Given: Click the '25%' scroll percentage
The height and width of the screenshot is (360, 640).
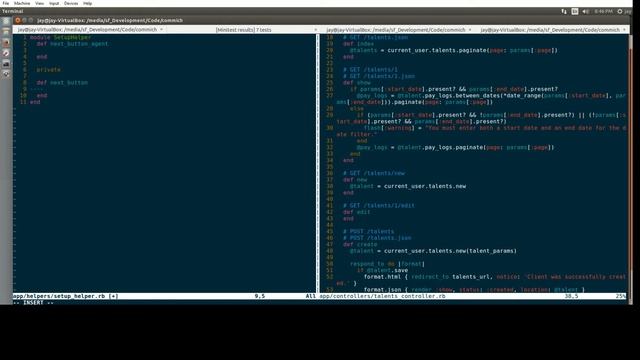Looking at the screenshot, I should point(620,296).
